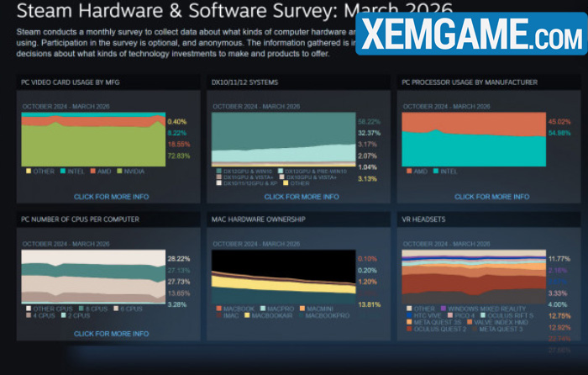
Task: Click the Oculus Quest 2 legend swatch
Action: click(407, 329)
